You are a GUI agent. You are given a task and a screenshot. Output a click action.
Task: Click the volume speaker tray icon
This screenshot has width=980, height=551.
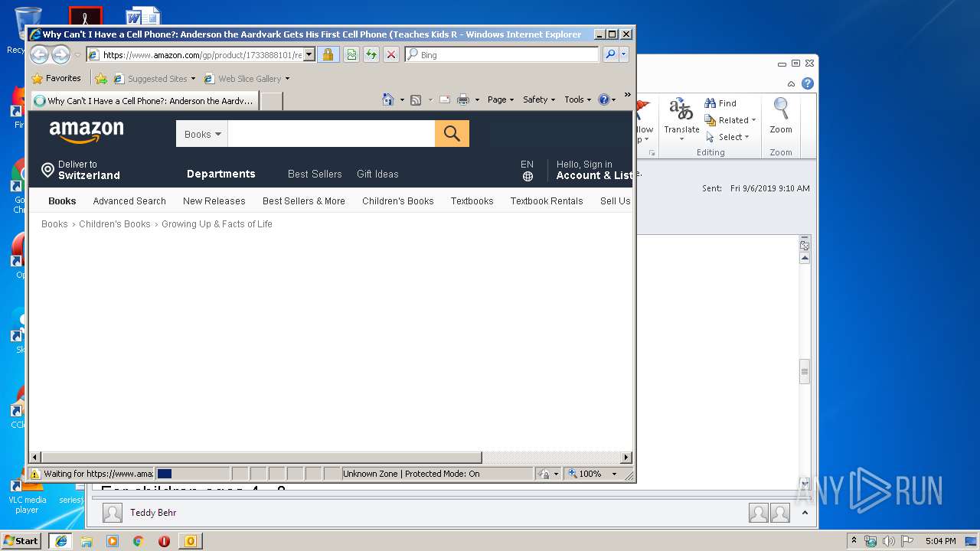pos(888,541)
